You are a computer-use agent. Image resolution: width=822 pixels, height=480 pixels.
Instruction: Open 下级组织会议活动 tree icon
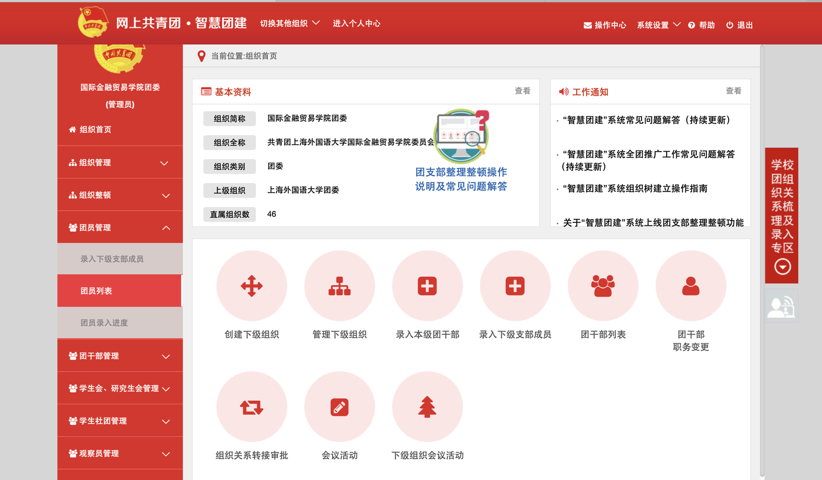point(427,407)
